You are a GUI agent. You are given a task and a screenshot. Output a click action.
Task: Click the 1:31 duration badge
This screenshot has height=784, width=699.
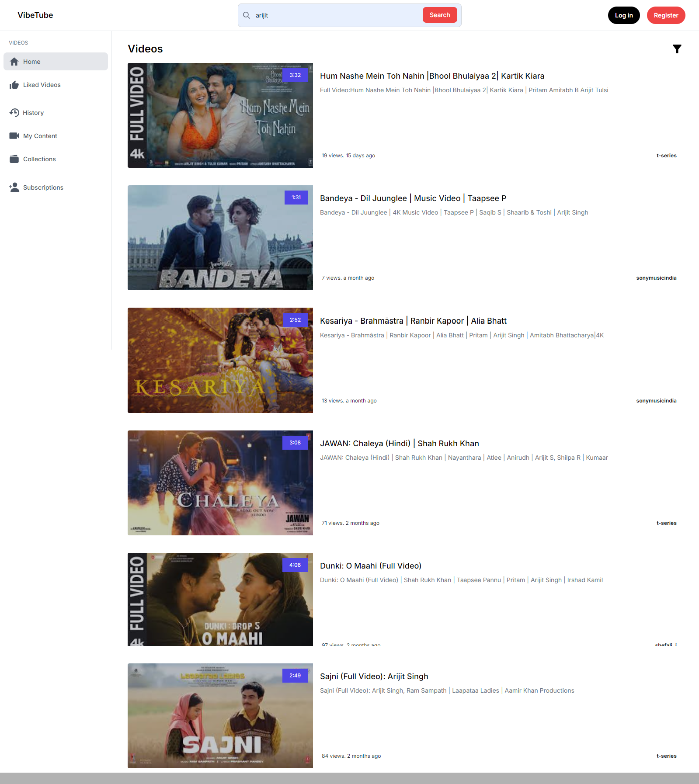(296, 198)
